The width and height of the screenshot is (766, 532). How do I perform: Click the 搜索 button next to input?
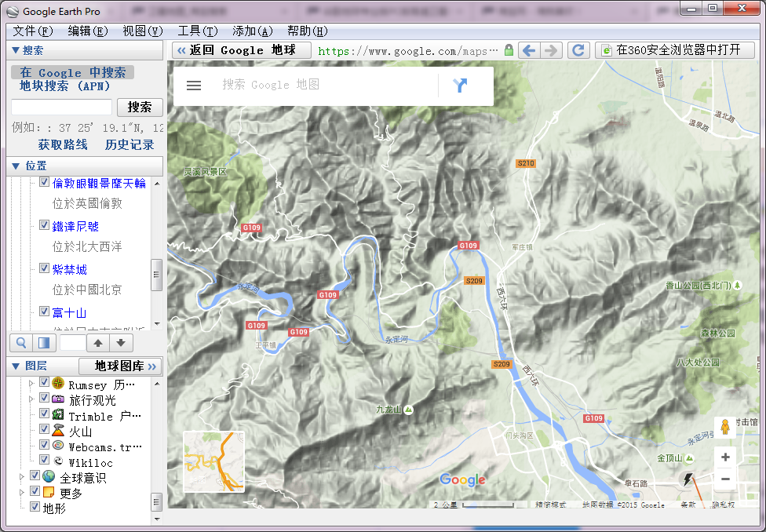point(140,107)
